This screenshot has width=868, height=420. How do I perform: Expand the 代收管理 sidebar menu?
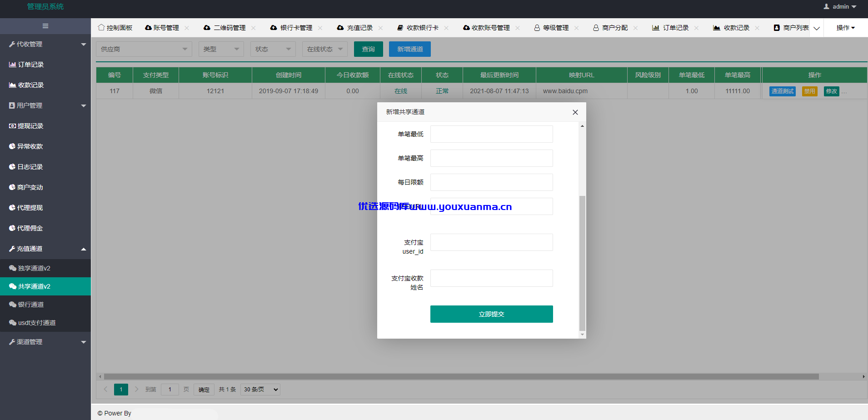tap(45, 44)
